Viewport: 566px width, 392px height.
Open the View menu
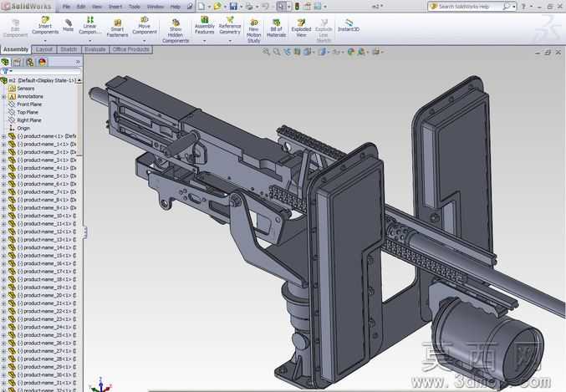click(97, 7)
